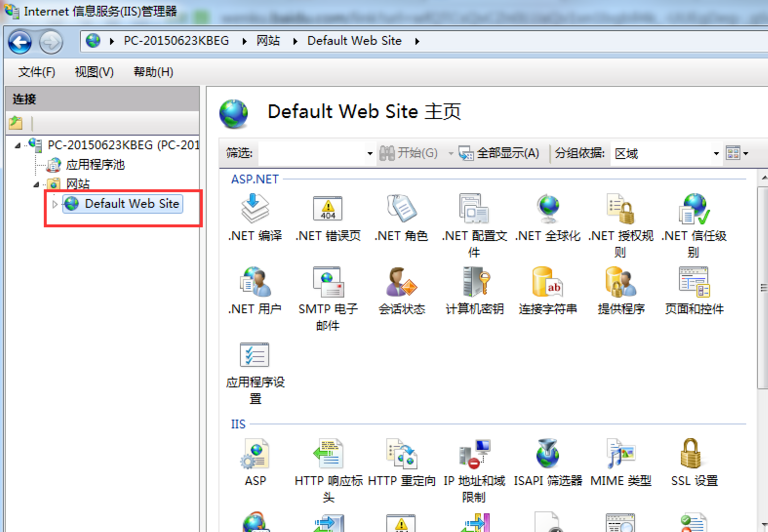Open the view mode dropdown button
This screenshot has width=768, height=532.
tap(737, 153)
